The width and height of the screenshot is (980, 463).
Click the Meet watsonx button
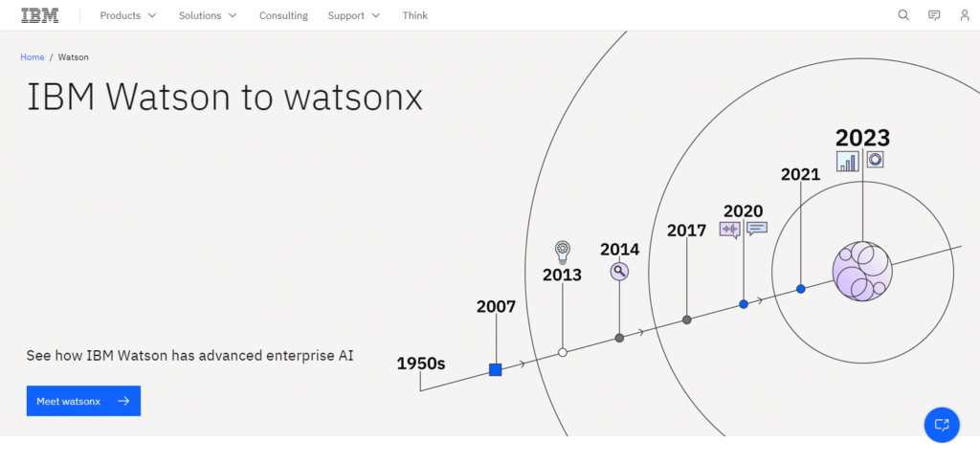pyautogui.click(x=83, y=401)
